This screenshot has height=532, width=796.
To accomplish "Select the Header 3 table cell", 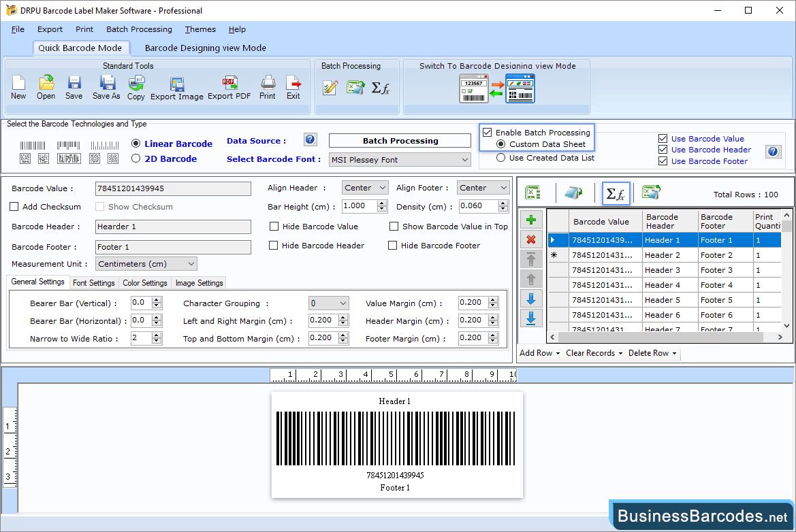I will click(x=669, y=270).
